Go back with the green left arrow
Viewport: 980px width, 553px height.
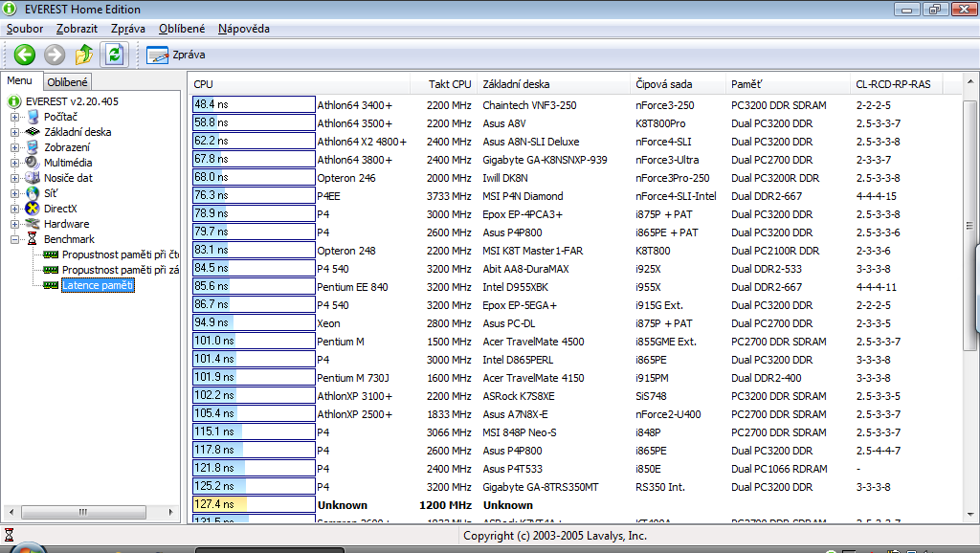[24, 55]
